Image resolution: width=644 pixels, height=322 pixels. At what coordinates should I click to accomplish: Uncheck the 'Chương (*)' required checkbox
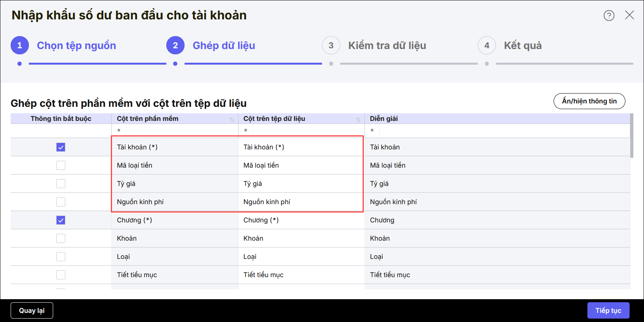pos(61,220)
